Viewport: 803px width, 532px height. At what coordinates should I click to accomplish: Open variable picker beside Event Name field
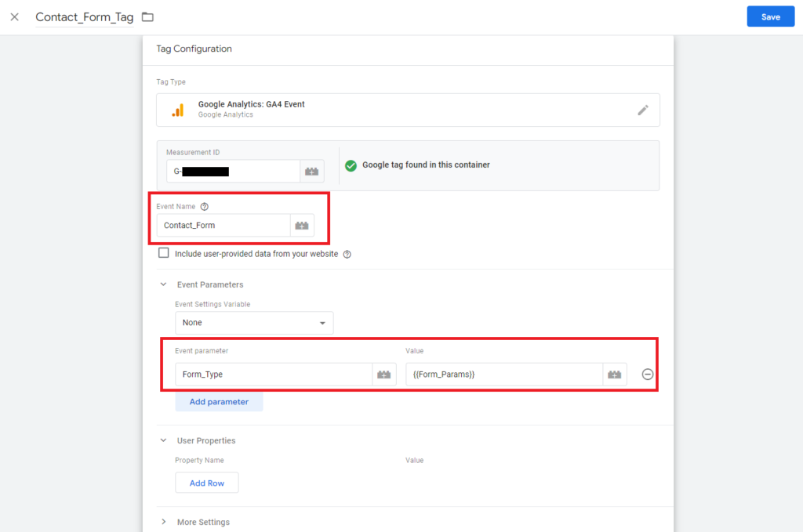(302, 226)
